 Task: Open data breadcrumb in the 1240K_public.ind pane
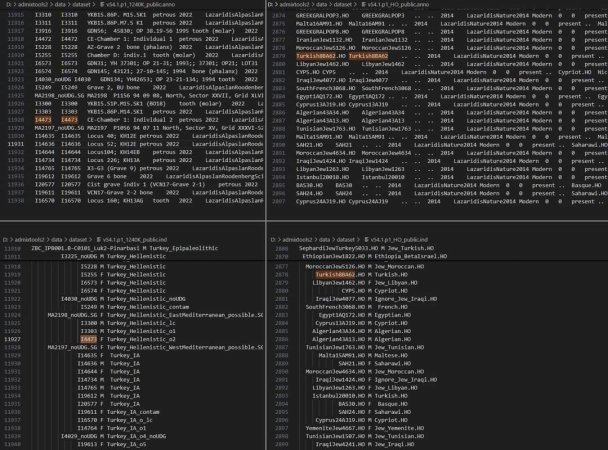pos(57,240)
